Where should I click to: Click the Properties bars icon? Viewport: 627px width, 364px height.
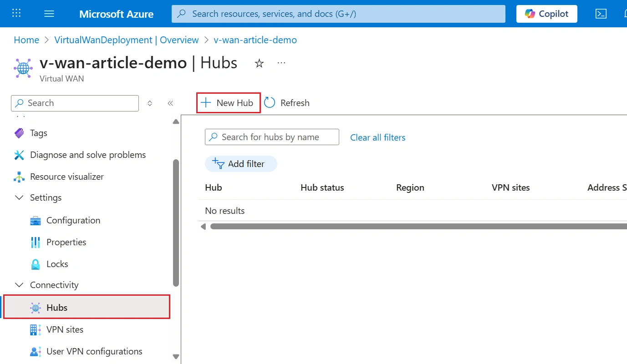[36, 242]
